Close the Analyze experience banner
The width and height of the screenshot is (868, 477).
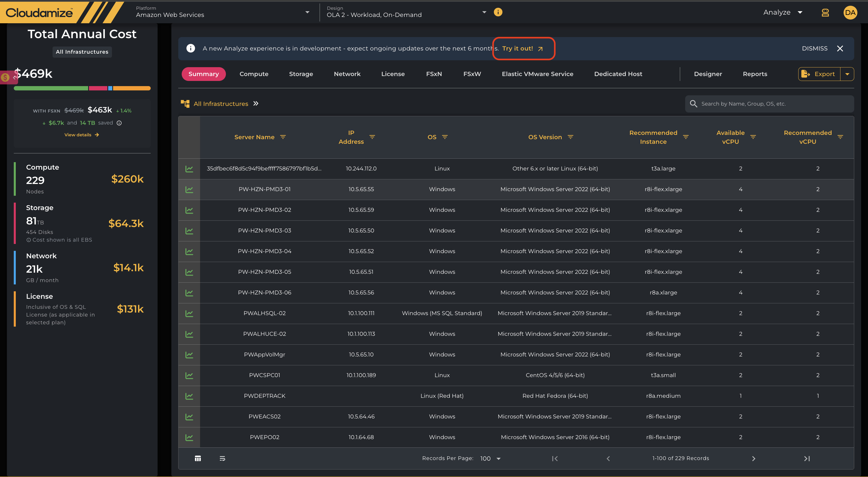tap(840, 49)
